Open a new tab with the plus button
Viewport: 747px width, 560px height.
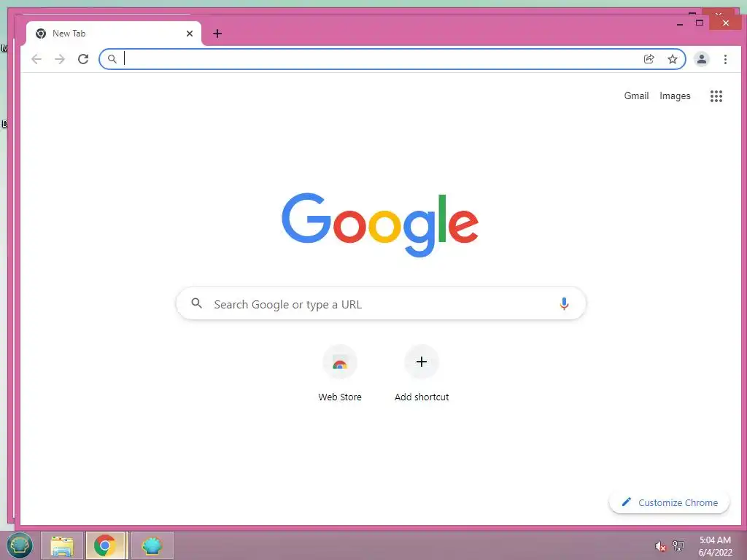pos(217,34)
